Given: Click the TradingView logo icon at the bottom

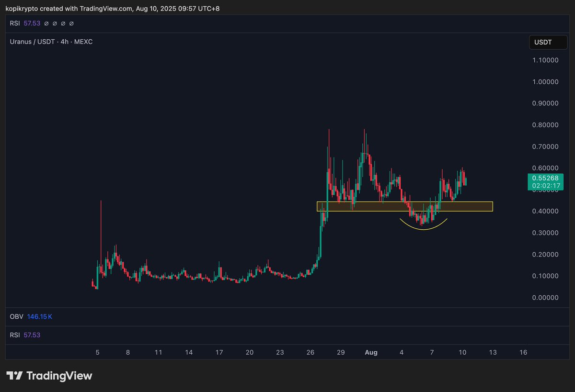Looking at the screenshot, I should tap(14, 376).
